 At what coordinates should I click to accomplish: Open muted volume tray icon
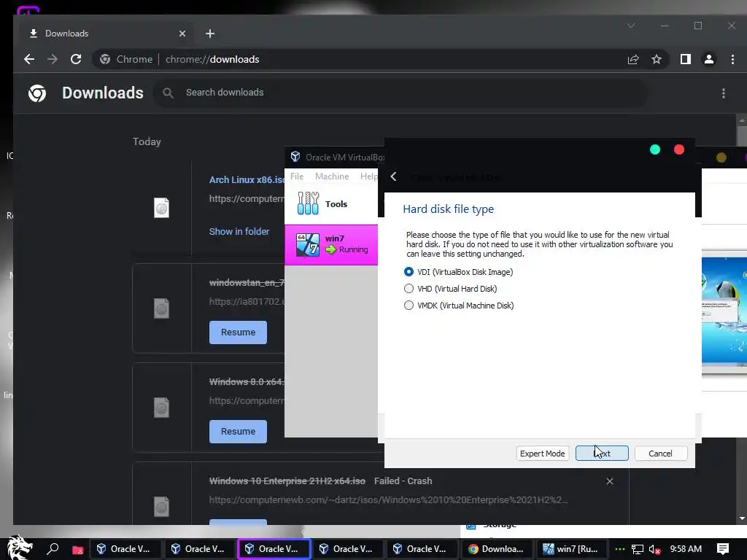(x=654, y=549)
